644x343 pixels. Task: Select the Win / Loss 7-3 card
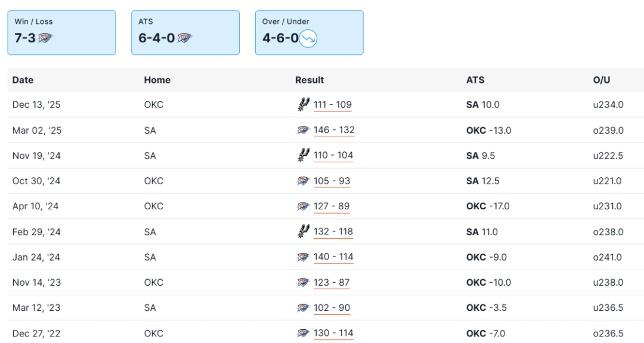pyautogui.click(x=61, y=33)
